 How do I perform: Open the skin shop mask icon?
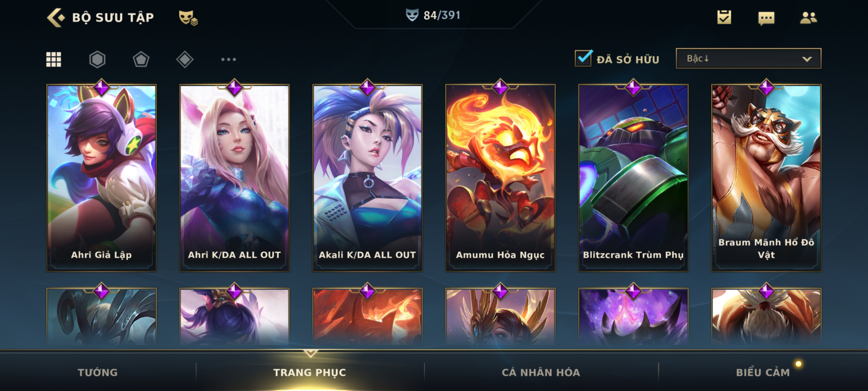pyautogui.click(x=188, y=18)
